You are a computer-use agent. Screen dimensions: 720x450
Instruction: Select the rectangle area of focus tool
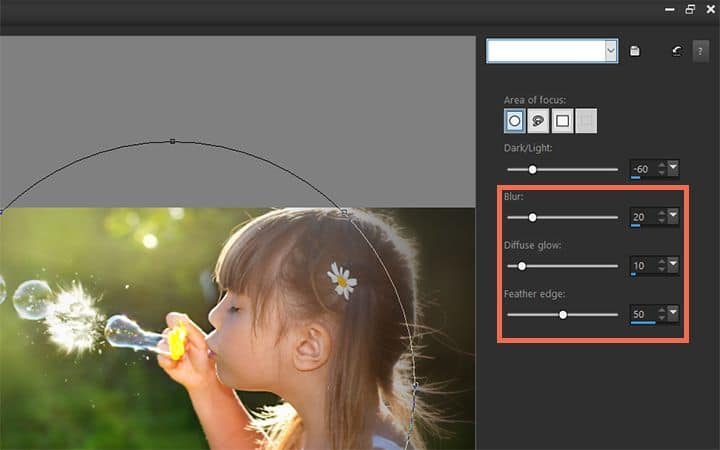562,121
